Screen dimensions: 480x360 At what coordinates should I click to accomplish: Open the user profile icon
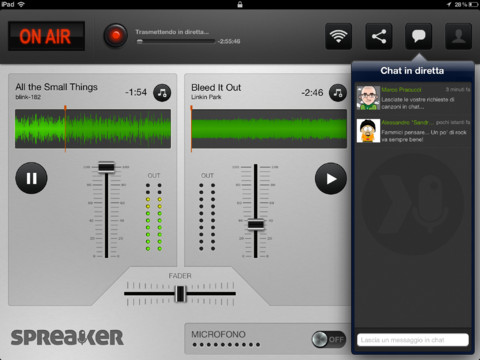tap(459, 36)
